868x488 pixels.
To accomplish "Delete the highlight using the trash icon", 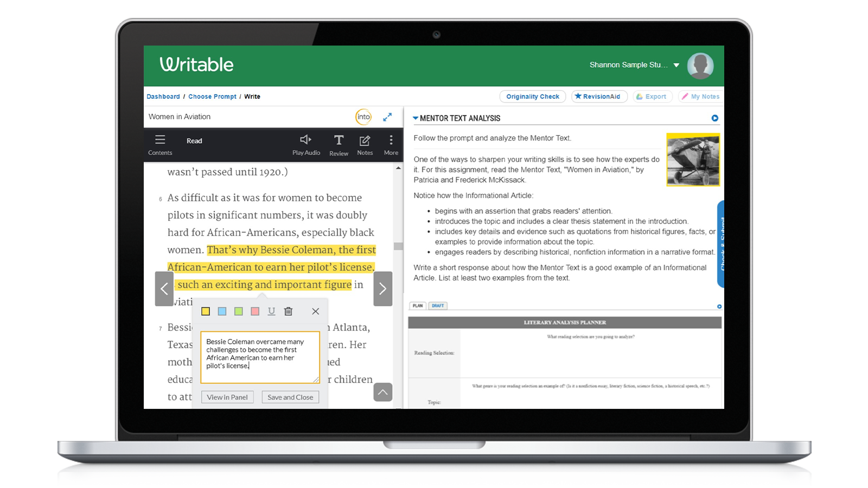I will click(288, 311).
